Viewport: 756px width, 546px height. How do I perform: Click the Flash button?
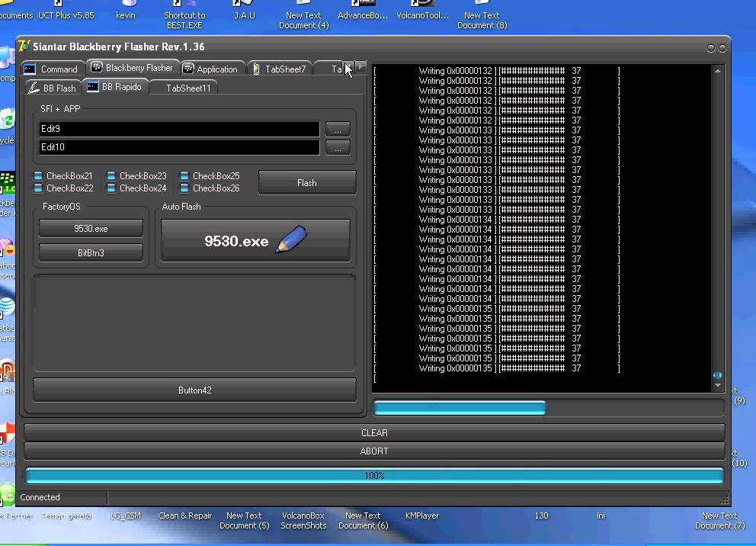(x=307, y=183)
